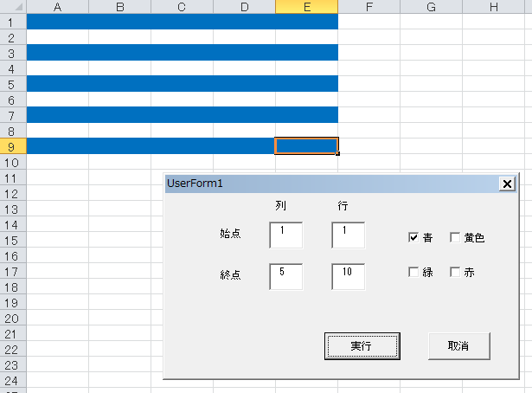Image resolution: width=532 pixels, height=393 pixels.
Task: Enable the 黄色 checkbox
Action: 455,237
